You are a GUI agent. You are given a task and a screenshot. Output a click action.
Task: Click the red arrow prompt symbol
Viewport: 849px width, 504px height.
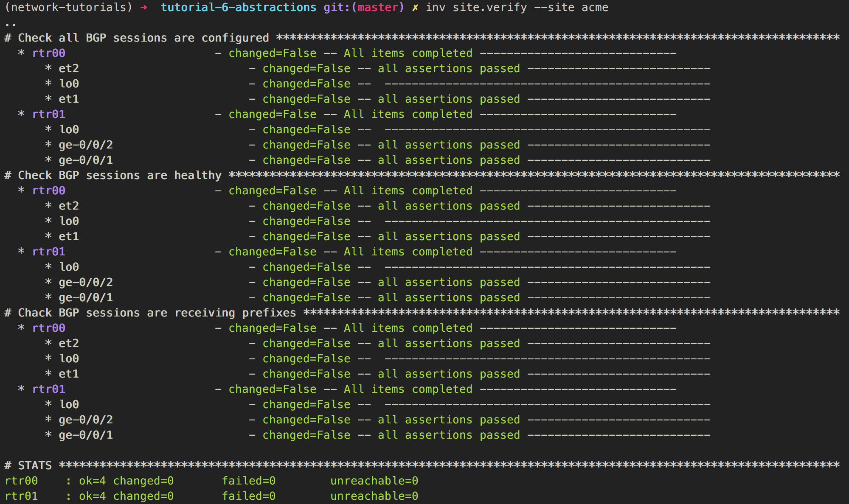coord(143,8)
